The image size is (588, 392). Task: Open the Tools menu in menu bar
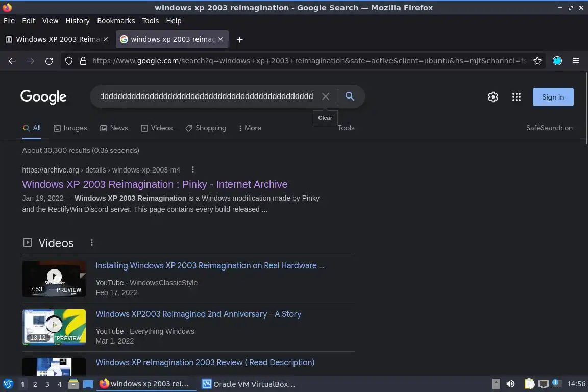coord(151,21)
